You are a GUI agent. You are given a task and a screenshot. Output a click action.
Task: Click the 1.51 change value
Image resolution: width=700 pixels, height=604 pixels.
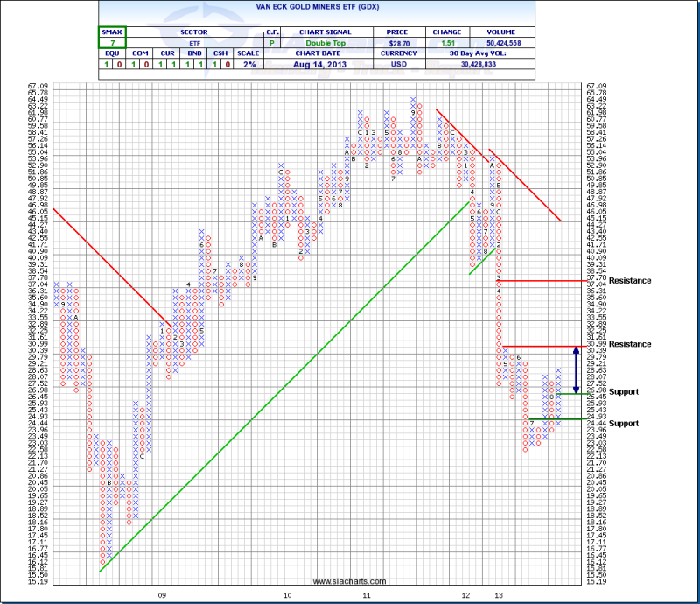point(446,41)
